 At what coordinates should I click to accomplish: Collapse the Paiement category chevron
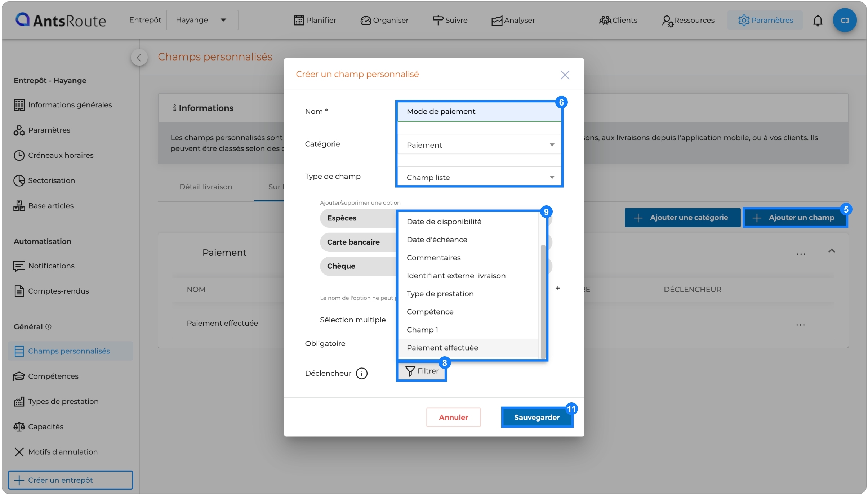coord(832,251)
